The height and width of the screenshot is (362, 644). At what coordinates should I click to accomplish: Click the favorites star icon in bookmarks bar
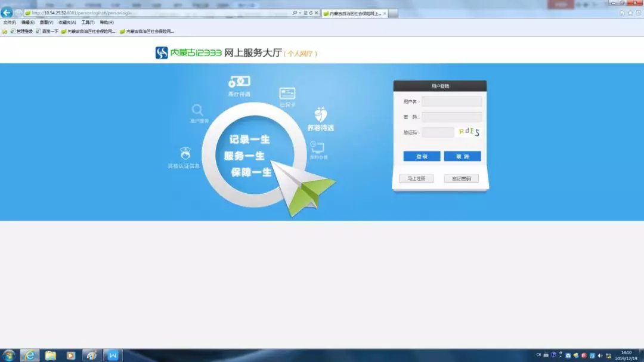tap(5, 31)
